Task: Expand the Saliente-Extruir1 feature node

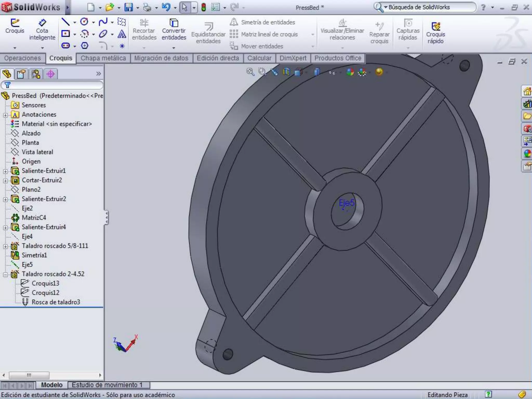Action: point(5,171)
